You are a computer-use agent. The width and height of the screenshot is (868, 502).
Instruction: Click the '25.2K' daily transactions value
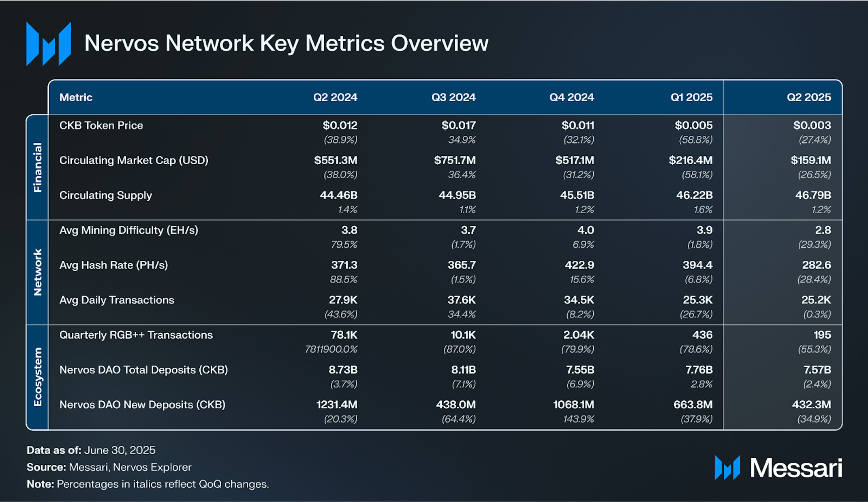tap(816, 300)
